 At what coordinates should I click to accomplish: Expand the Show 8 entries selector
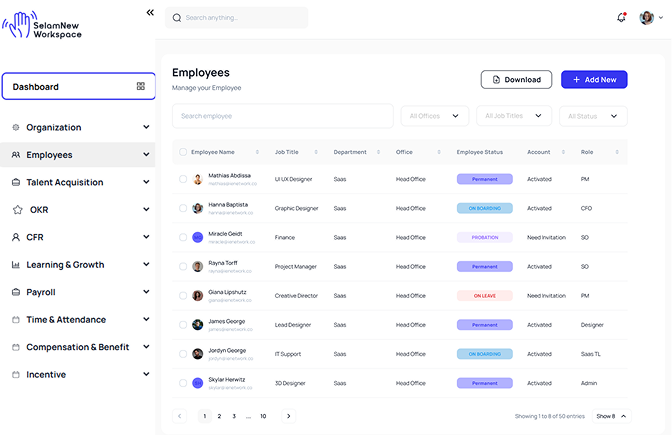611,416
